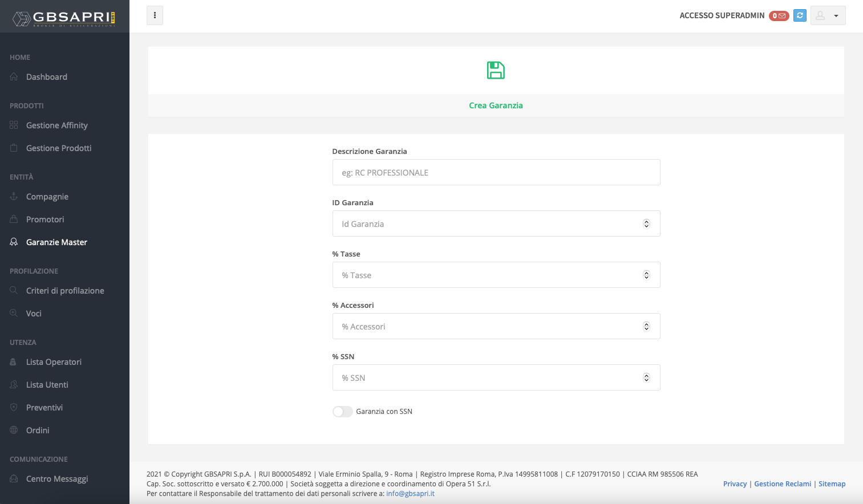
Task: Select Gestione Affinity in the sidebar
Action: (x=57, y=125)
